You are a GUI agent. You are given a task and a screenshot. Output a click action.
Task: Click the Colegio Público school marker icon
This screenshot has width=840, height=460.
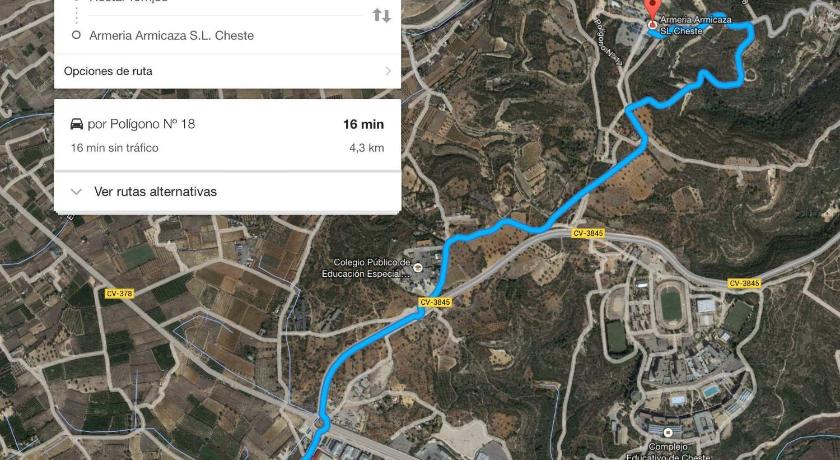click(418, 268)
